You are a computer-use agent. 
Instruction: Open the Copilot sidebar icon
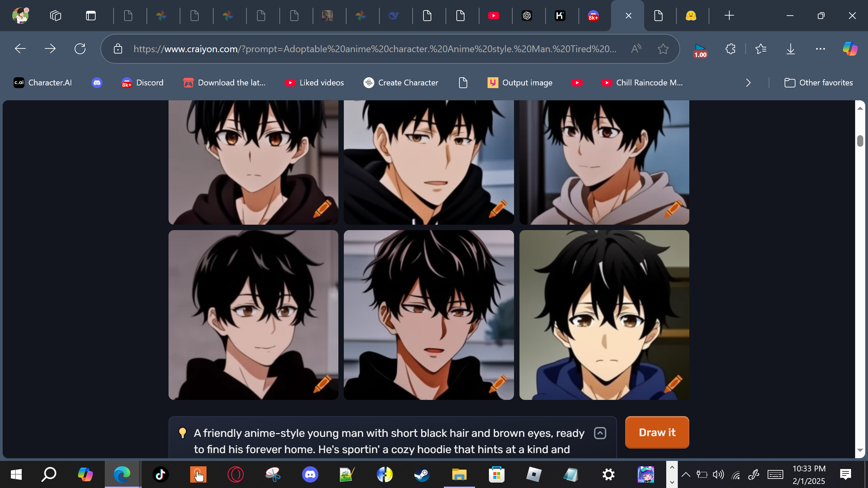(x=850, y=49)
